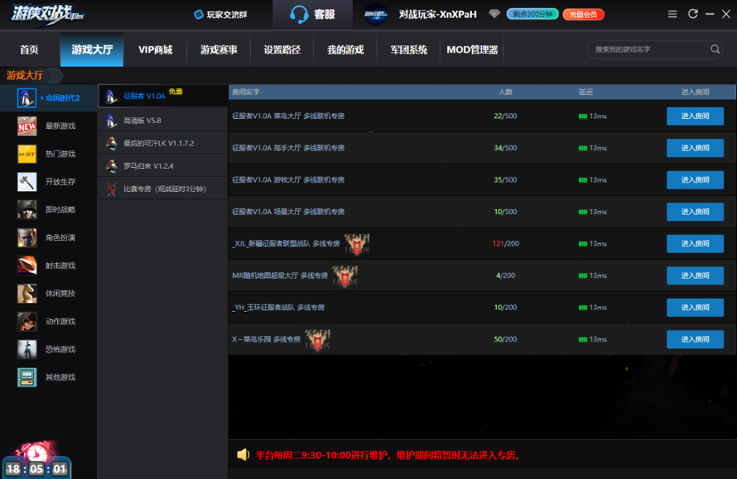
Task: Enter the X~菜鸟乐园 room
Action: click(x=695, y=339)
